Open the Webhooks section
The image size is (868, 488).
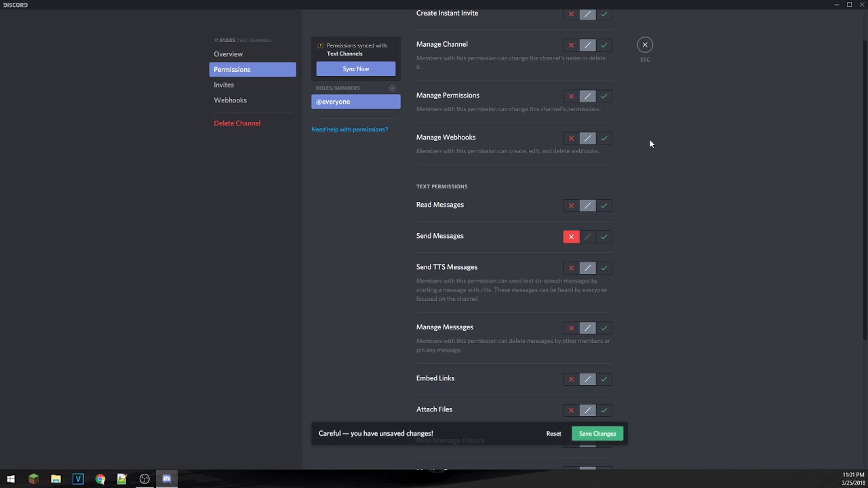(x=230, y=100)
